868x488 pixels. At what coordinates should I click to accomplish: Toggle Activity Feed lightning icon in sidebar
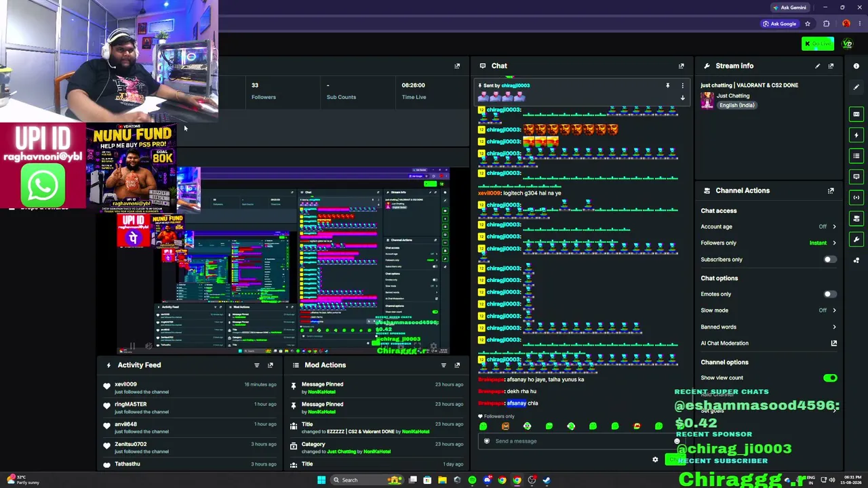click(x=856, y=135)
